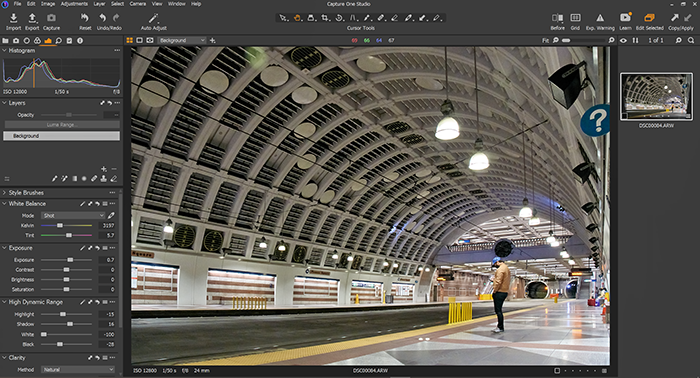
Task: Expand the Style Brushes panel
Action: [4, 193]
